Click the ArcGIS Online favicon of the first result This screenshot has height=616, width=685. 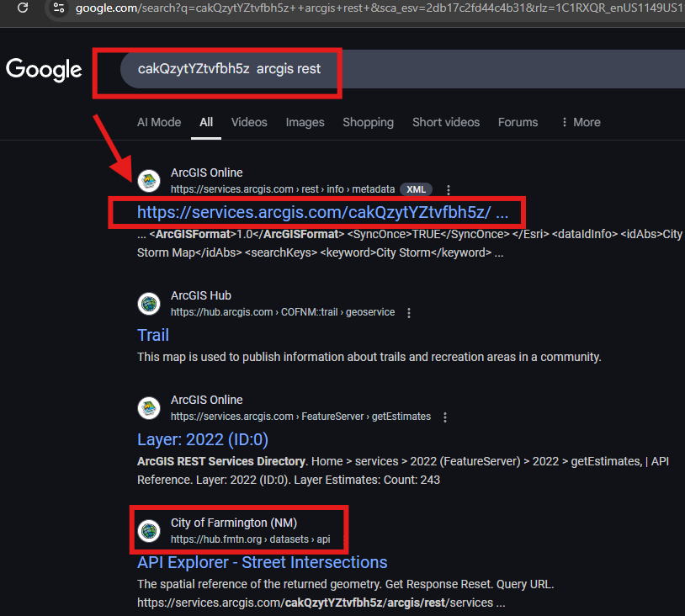[149, 181]
